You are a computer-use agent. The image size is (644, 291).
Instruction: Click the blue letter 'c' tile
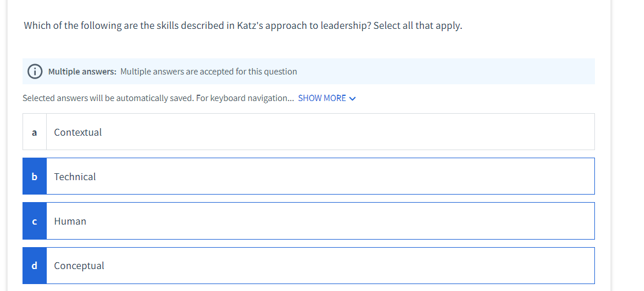pos(35,221)
